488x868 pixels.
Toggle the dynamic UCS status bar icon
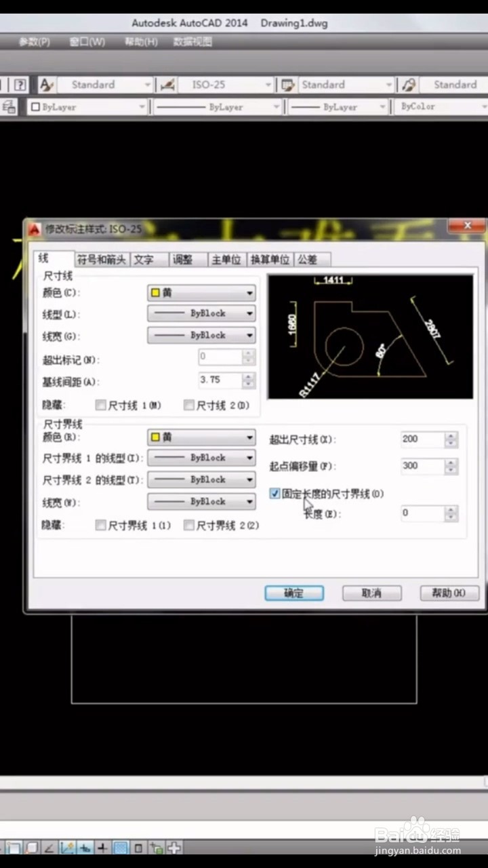(67, 848)
